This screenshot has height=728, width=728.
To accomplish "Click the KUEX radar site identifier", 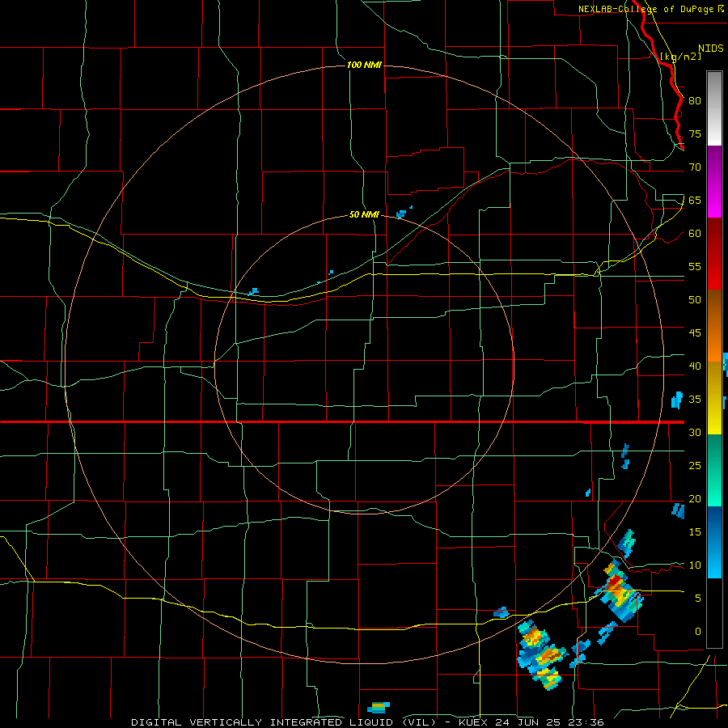I will (475, 722).
